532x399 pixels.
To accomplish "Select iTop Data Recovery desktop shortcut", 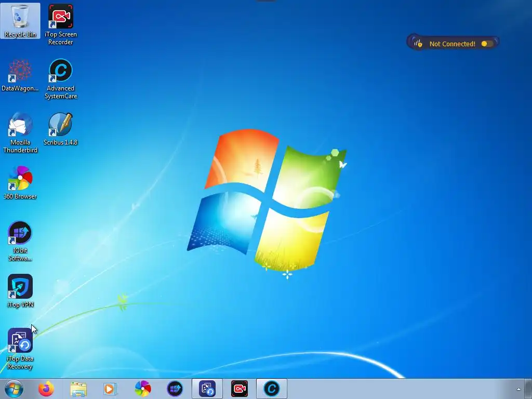I will point(20,349).
